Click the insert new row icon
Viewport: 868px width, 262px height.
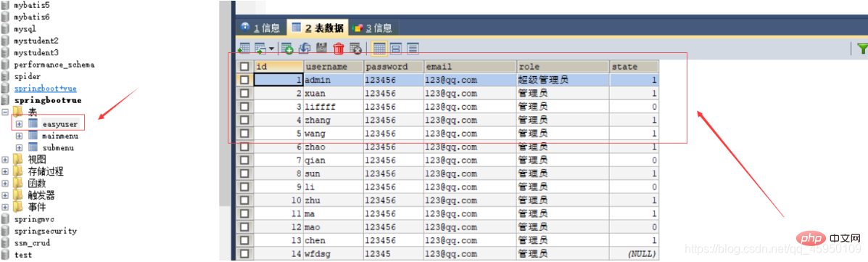[x=287, y=49]
